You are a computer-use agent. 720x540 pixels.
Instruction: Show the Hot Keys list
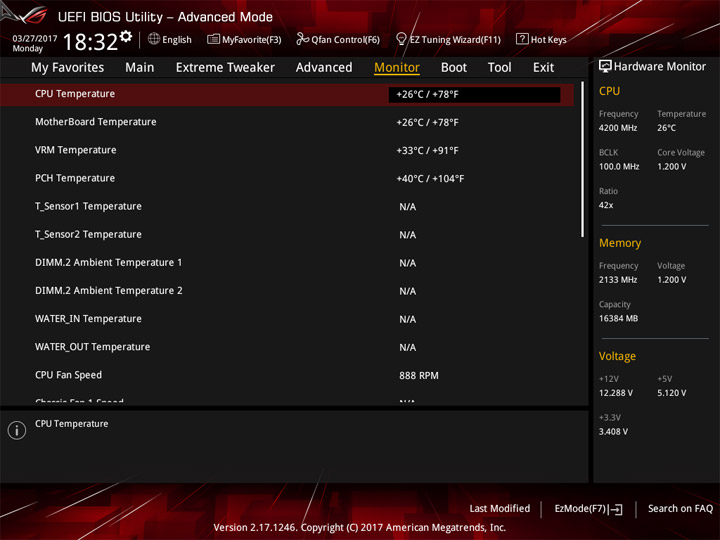[x=541, y=39]
